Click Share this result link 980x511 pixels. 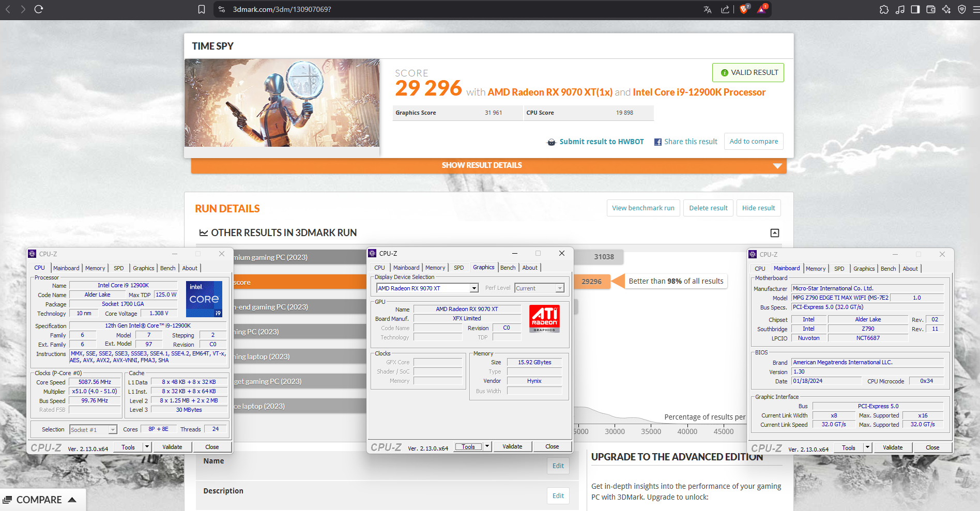click(x=691, y=142)
